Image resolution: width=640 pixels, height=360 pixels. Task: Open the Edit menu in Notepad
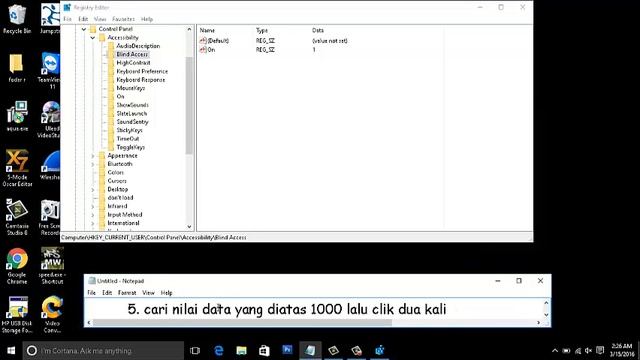107,293
